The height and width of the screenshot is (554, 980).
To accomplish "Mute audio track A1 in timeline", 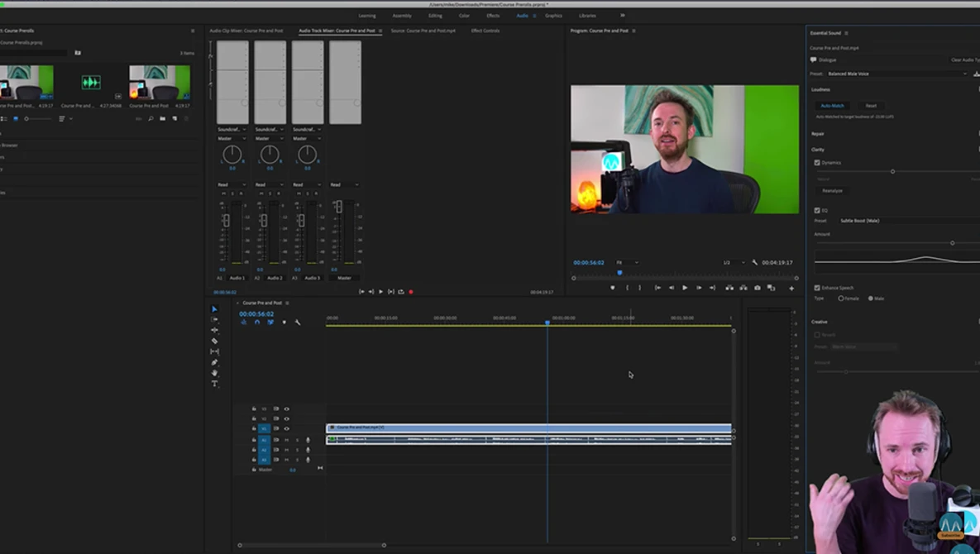I will [287, 441].
